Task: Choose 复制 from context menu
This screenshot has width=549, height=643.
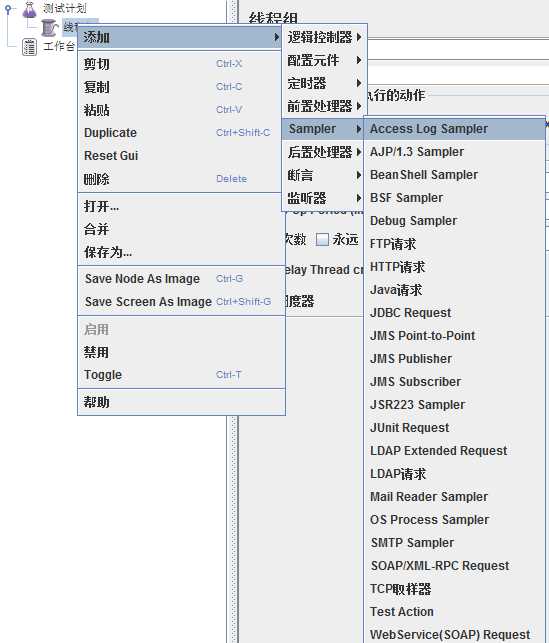Action: 181,87
